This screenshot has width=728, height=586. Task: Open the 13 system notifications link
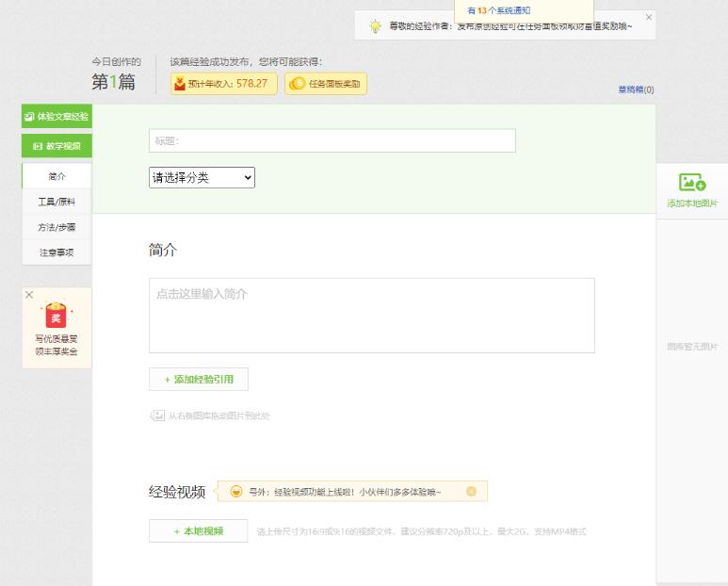click(x=498, y=10)
